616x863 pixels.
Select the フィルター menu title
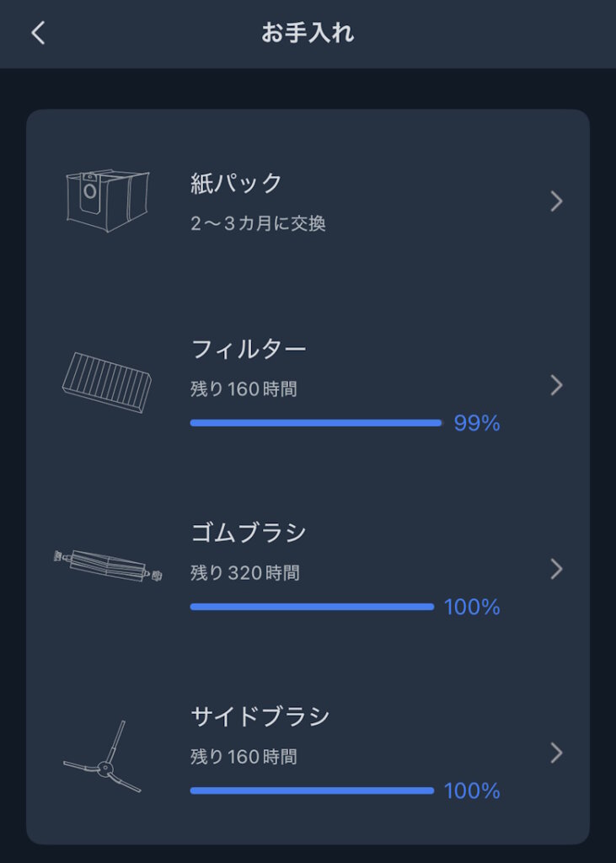click(249, 348)
